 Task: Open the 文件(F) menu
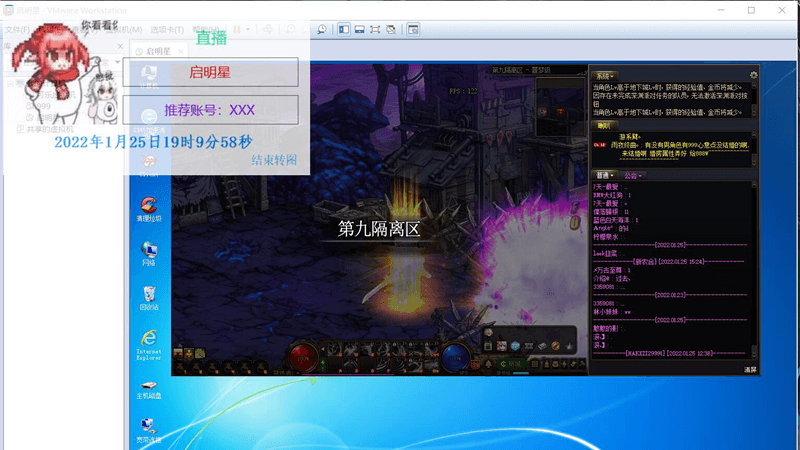click(17, 30)
